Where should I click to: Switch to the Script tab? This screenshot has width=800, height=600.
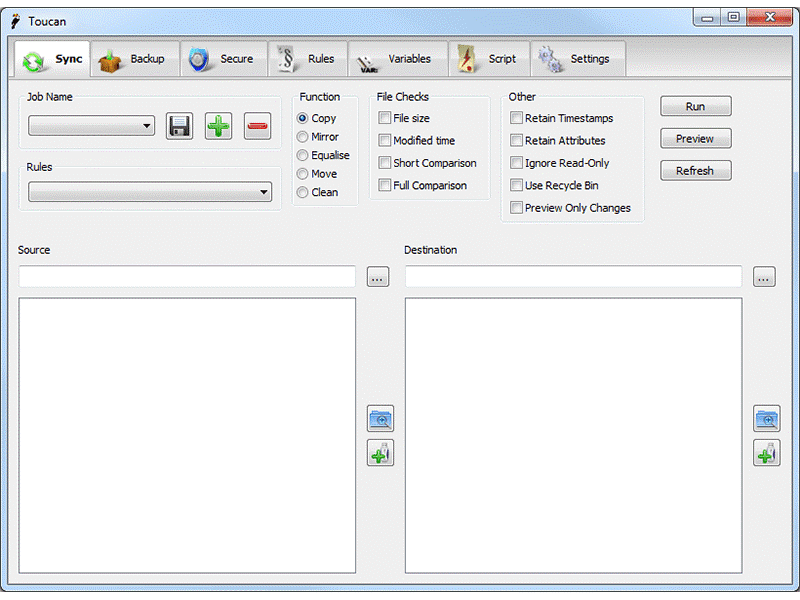(x=489, y=59)
